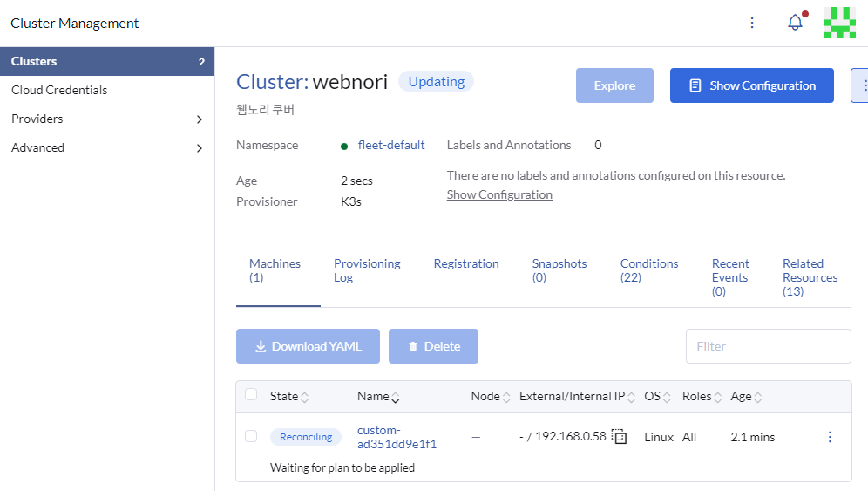868x491 pixels.
Task: Click the user avatar icon
Action: (x=839, y=23)
